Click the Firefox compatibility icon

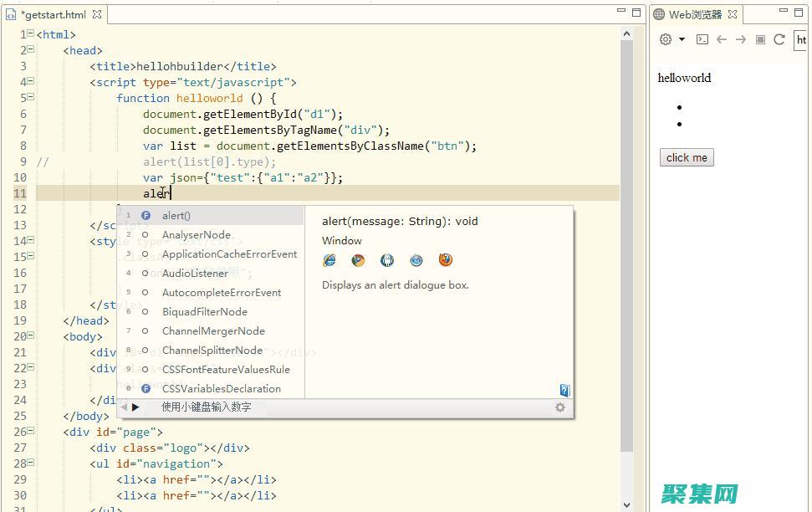click(x=446, y=260)
